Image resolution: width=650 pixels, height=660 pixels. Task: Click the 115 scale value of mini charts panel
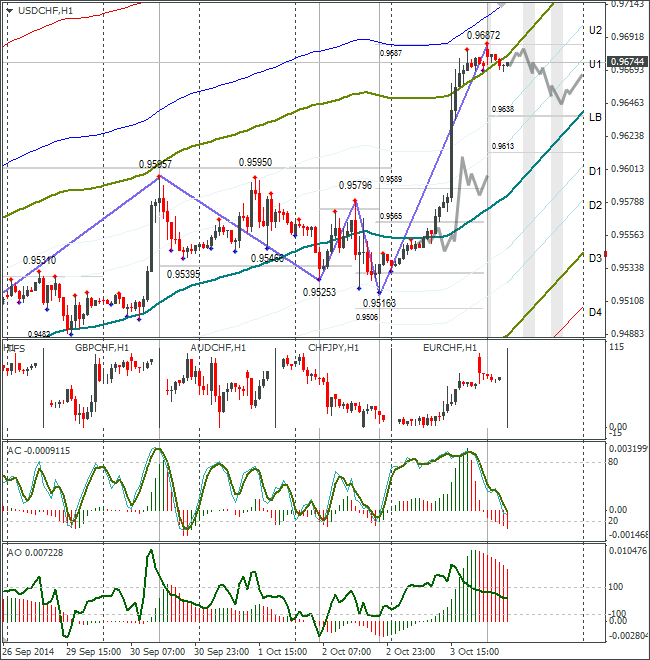[x=616, y=347]
